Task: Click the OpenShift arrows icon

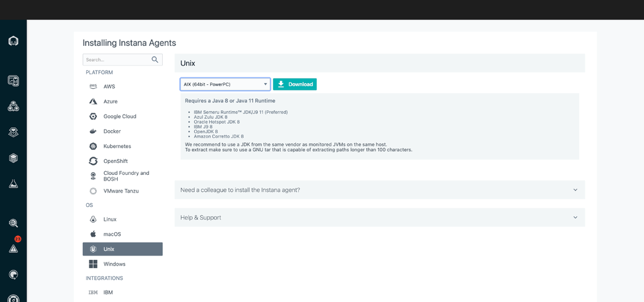Action: coord(93,161)
